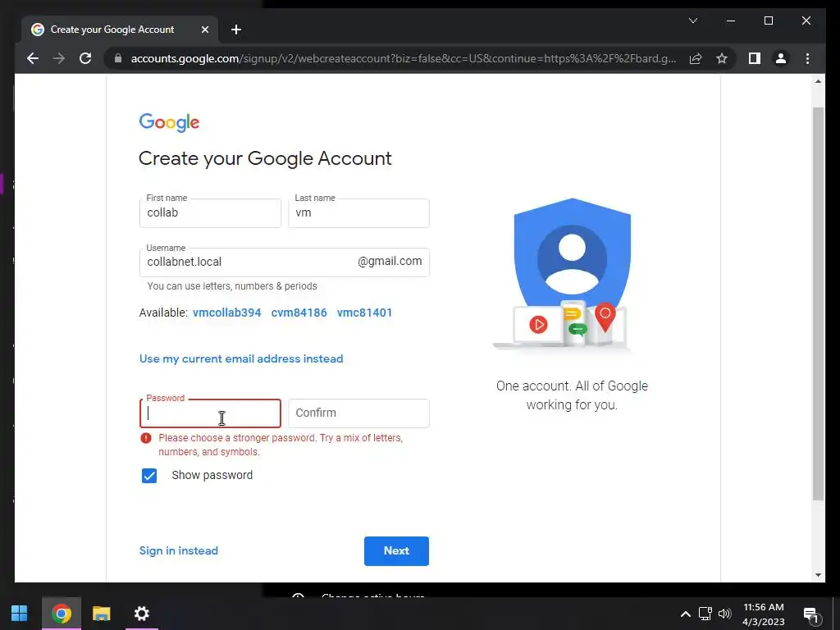Image resolution: width=840 pixels, height=630 pixels.
Task: Choose suggested username vmcollab394
Action: pyautogui.click(x=226, y=313)
